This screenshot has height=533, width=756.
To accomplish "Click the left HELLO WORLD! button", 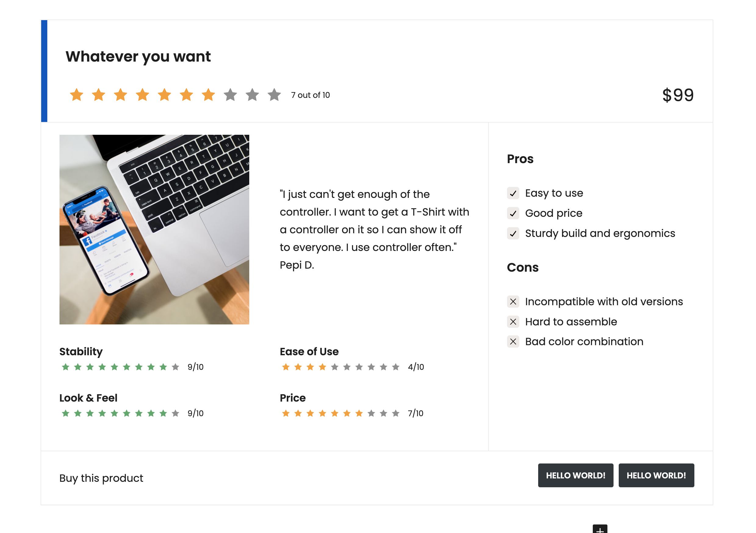I will point(576,475).
